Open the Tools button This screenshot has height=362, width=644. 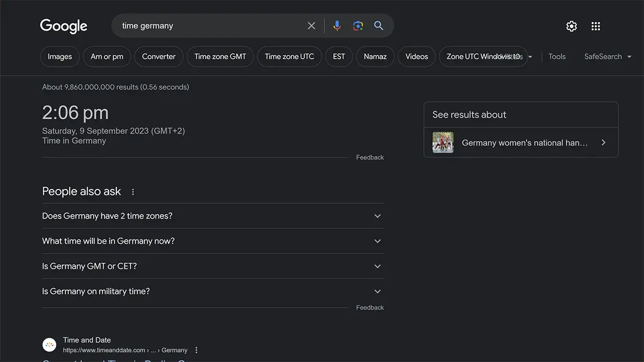coord(557,56)
